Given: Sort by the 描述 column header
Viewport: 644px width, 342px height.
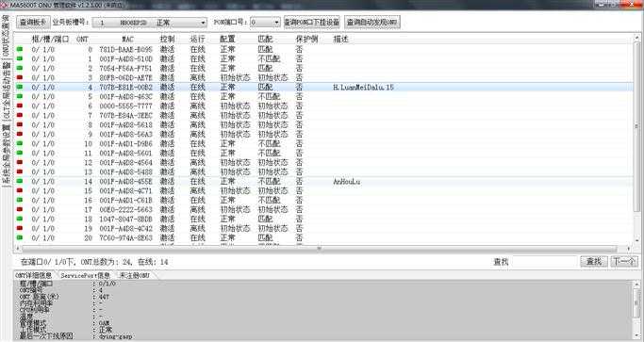Looking at the screenshot, I should click(x=341, y=39).
